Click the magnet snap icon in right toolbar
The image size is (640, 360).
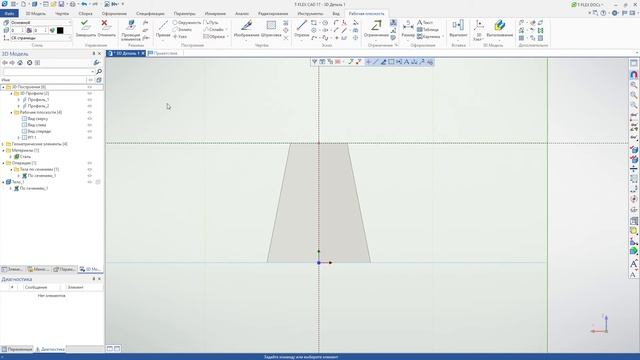633,75
